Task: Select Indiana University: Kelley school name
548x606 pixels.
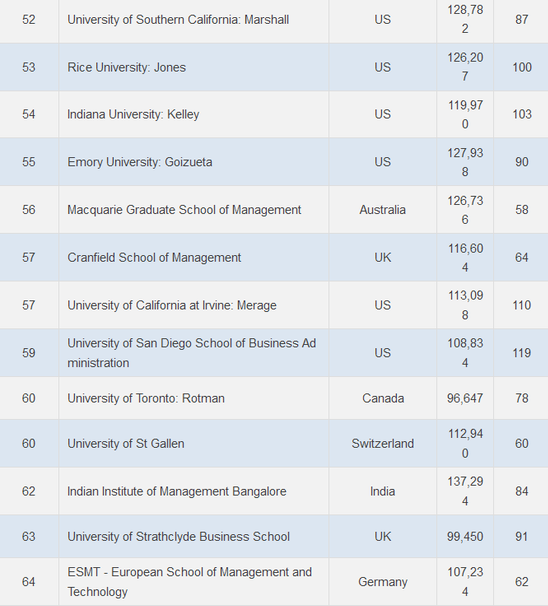Action: pos(133,114)
